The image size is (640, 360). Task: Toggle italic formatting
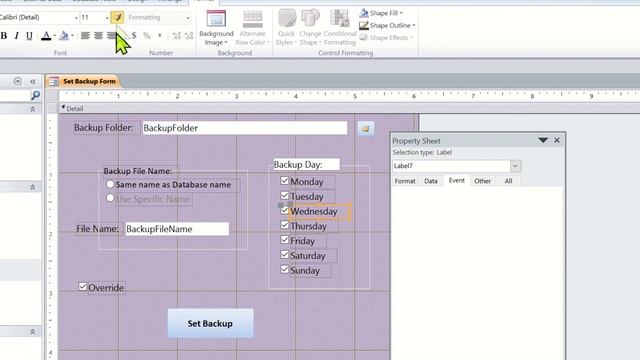(x=16, y=36)
